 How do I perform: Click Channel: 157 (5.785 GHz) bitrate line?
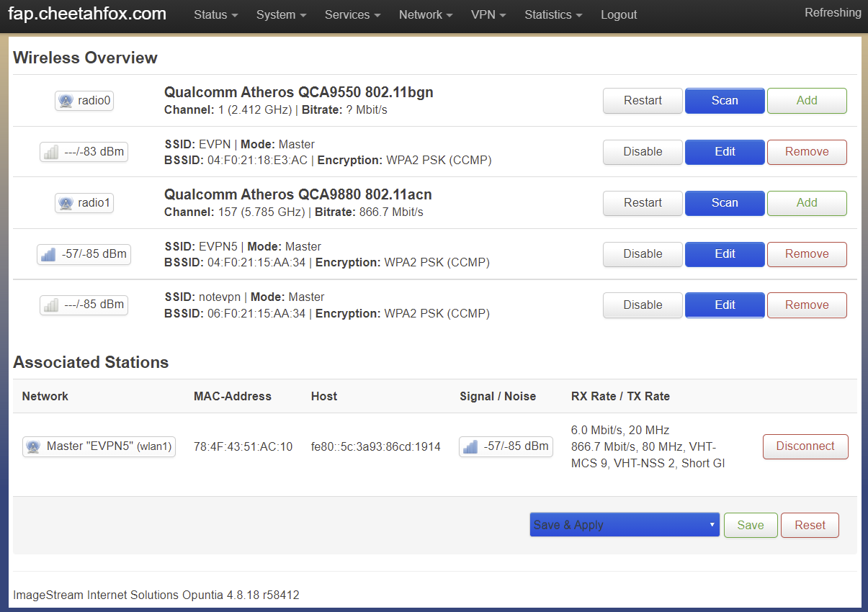(294, 212)
